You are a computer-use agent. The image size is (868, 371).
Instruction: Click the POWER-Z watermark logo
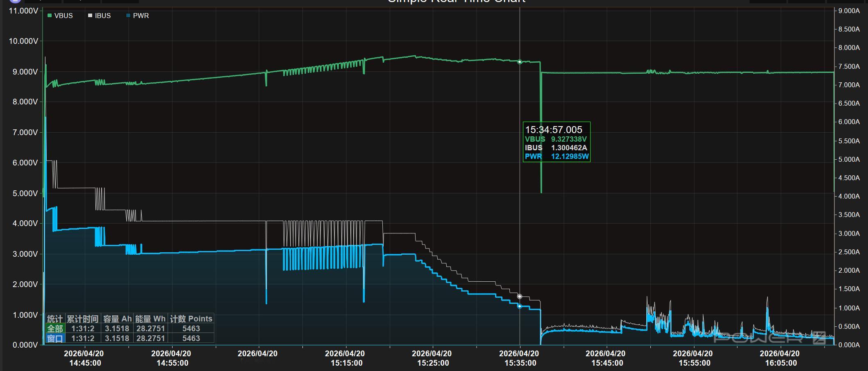tap(769, 338)
